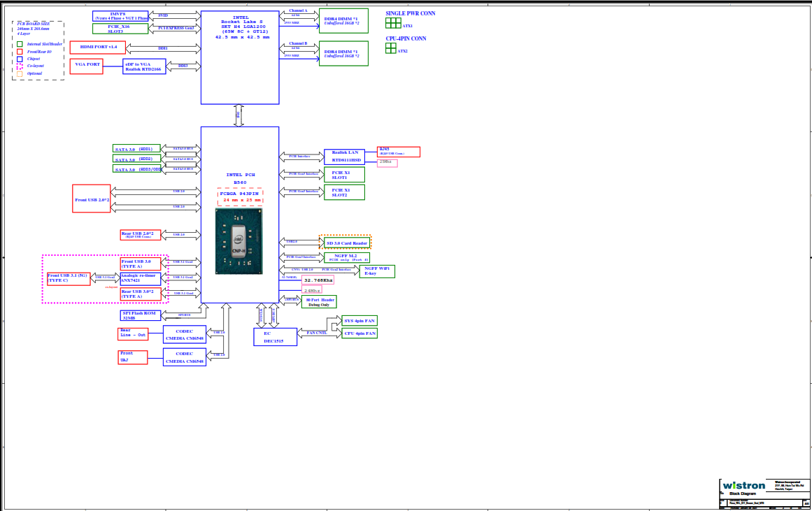Click the SVID bus arrow label

(162, 15)
